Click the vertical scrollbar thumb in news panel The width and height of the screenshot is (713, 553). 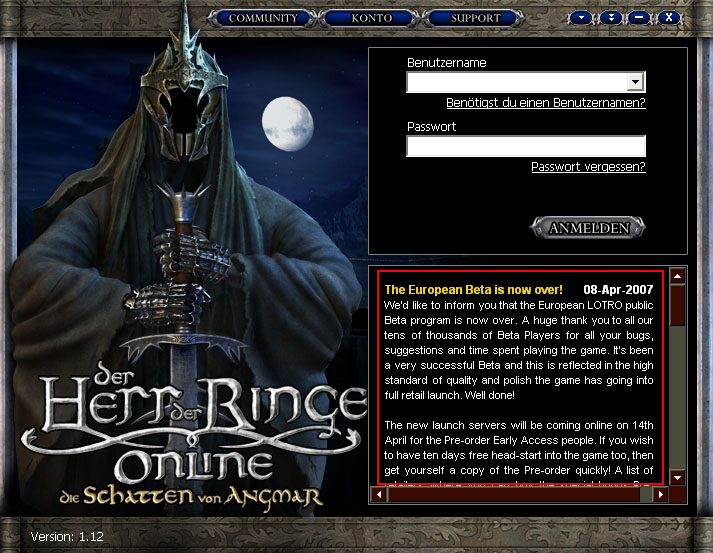pyautogui.click(x=678, y=305)
